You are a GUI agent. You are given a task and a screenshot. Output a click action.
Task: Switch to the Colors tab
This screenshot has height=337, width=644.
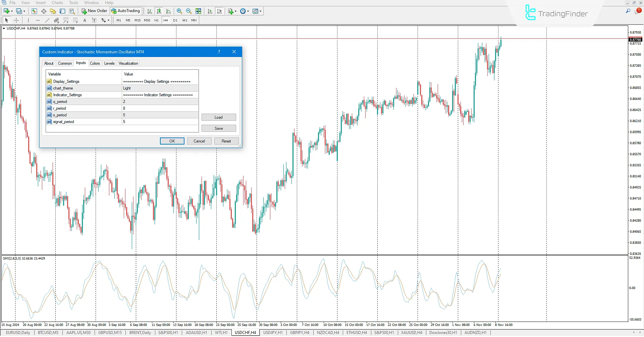(x=95, y=63)
